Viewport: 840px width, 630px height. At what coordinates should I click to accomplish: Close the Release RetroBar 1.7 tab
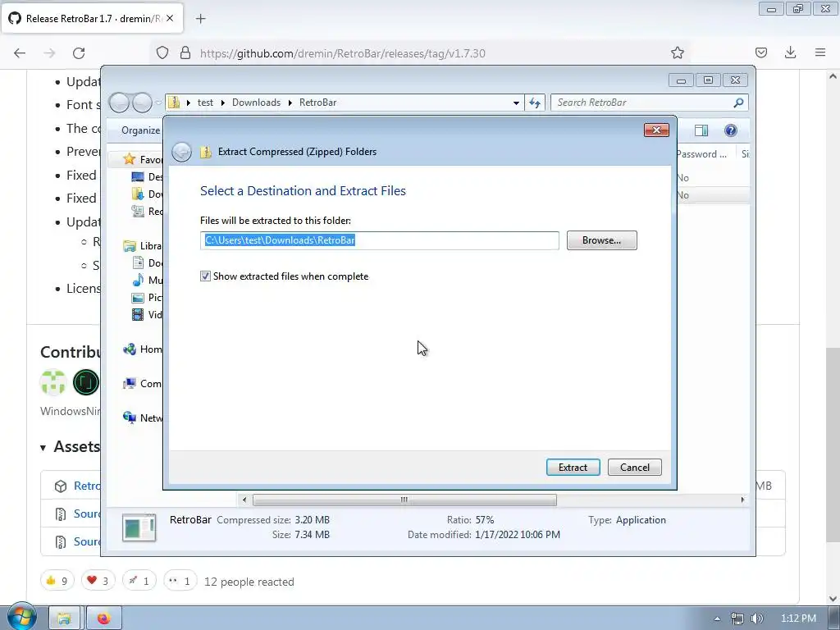coord(170,18)
